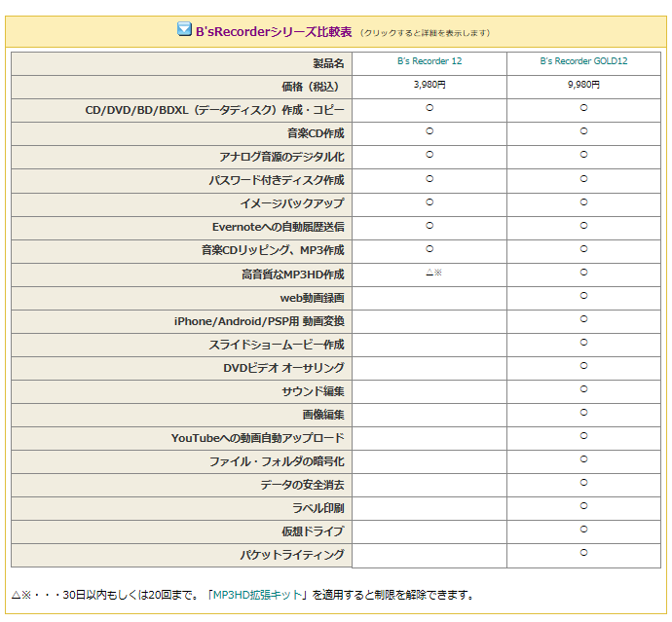Click the △※ mark in MP3HD作成 row

pos(433,273)
